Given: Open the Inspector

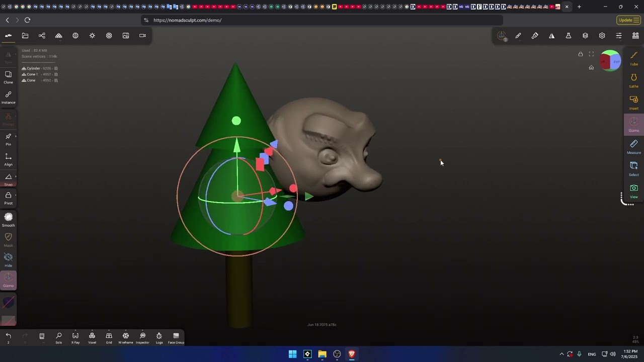Looking at the screenshot, I should click(x=142, y=338).
